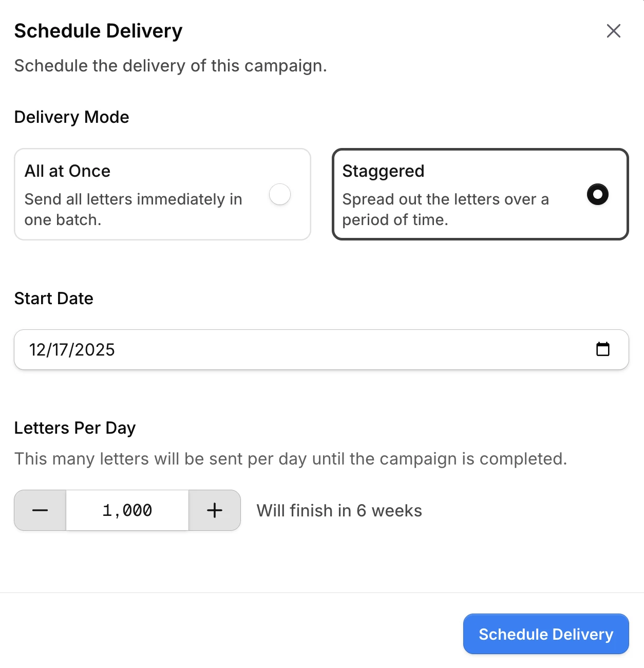Select the calendar icon in Start Date field

[x=604, y=349]
